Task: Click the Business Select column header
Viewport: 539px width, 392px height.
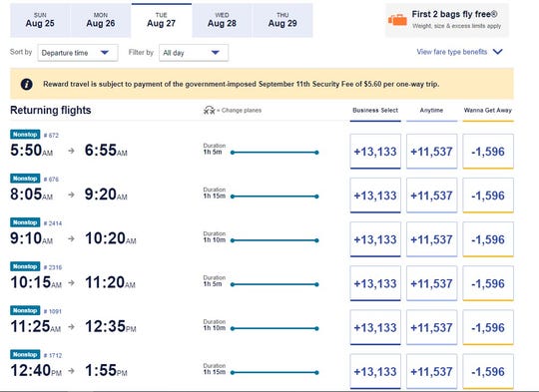Action: click(x=375, y=111)
